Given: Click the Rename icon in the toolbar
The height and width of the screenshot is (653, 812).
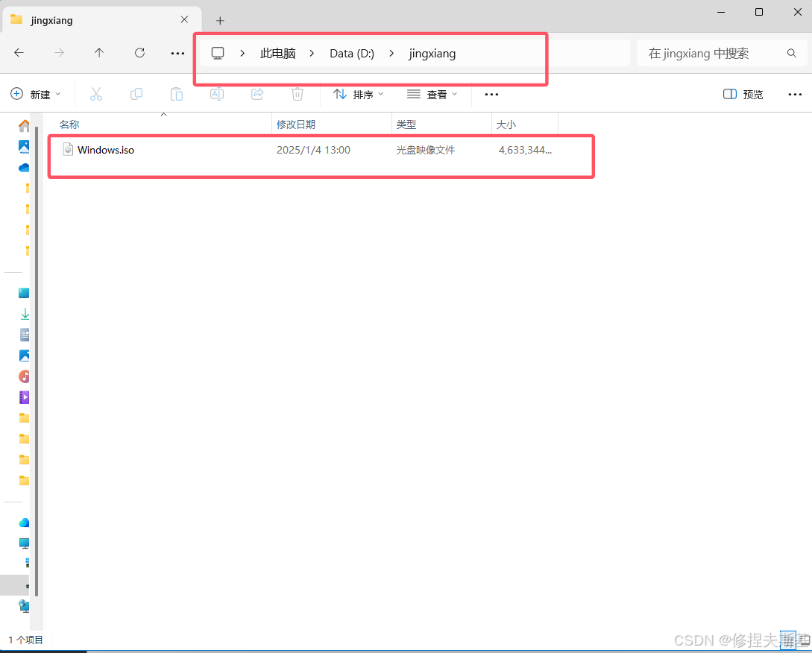Looking at the screenshot, I should click(x=216, y=94).
